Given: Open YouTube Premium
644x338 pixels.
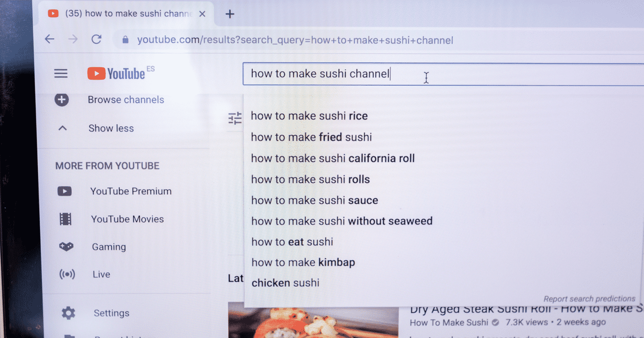Looking at the screenshot, I should click(131, 191).
